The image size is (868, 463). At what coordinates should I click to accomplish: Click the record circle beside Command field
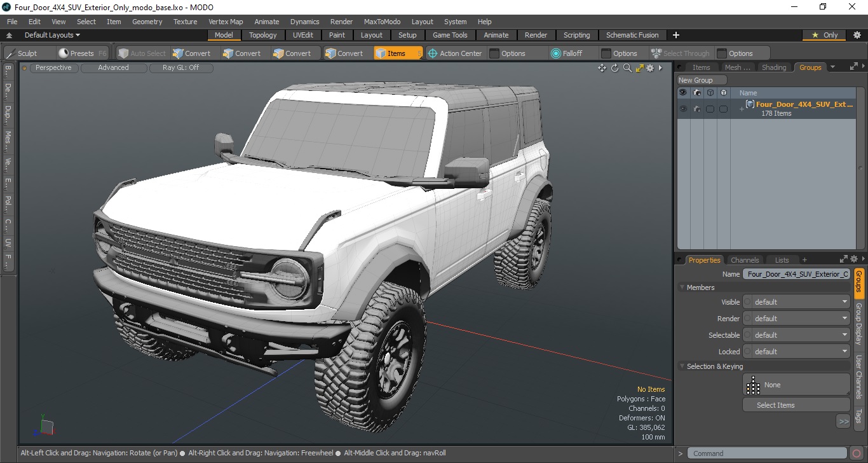click(857, 453)
